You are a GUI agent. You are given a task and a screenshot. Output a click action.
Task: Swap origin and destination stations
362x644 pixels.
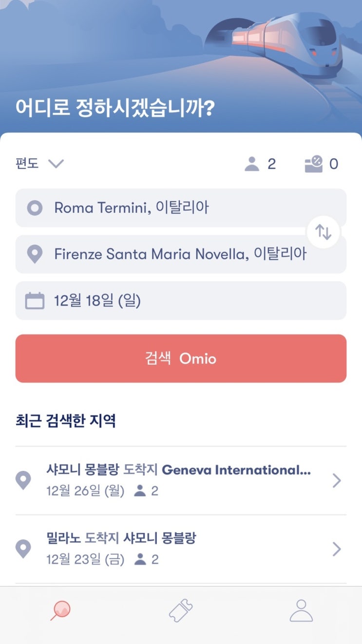[323, 232]
